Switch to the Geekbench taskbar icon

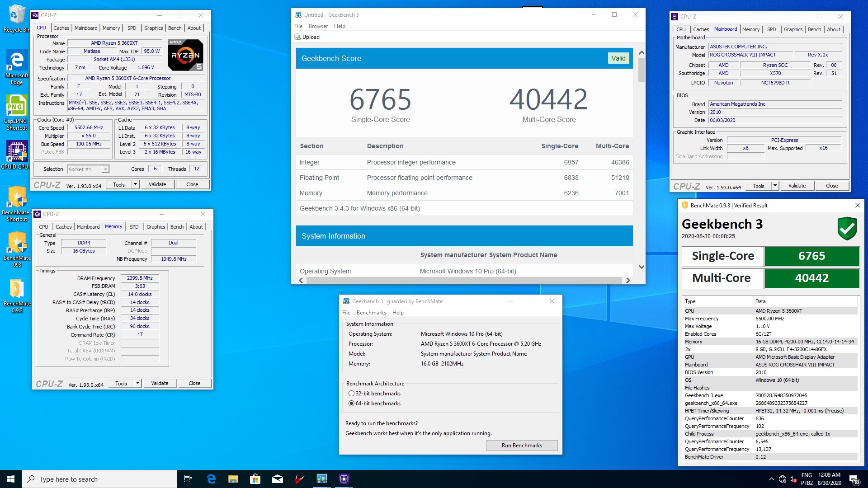[322, 479]
